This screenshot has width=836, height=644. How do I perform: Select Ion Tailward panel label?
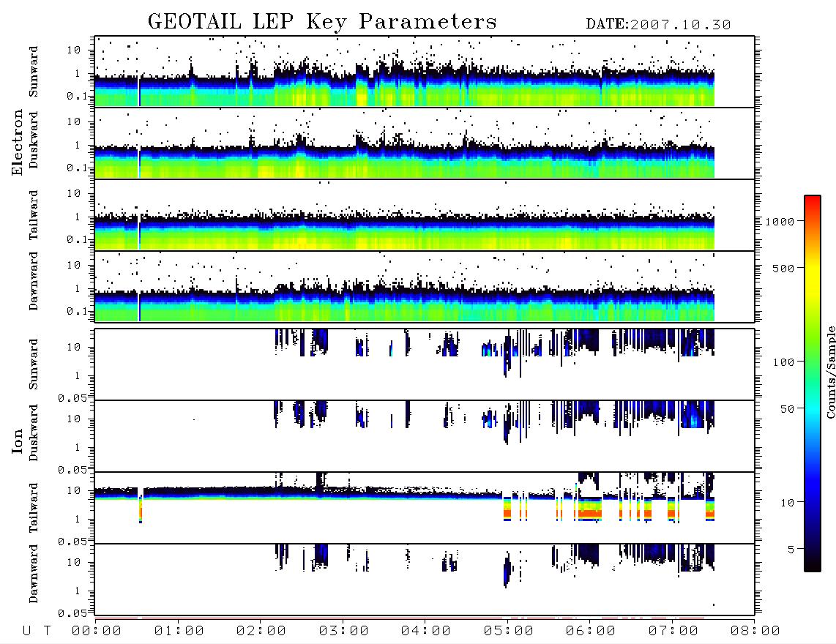click(x=34, y=508)
